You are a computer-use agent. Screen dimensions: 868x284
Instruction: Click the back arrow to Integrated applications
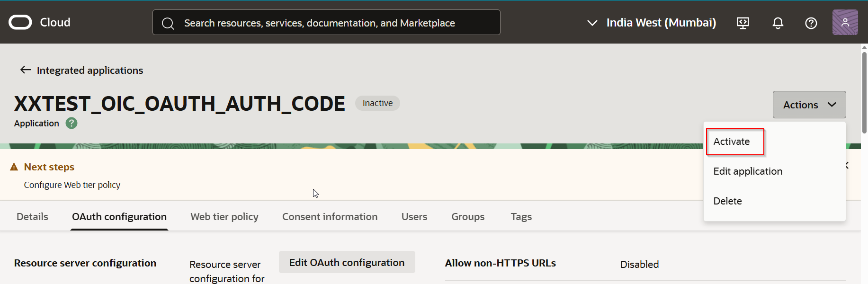(25, 70)
